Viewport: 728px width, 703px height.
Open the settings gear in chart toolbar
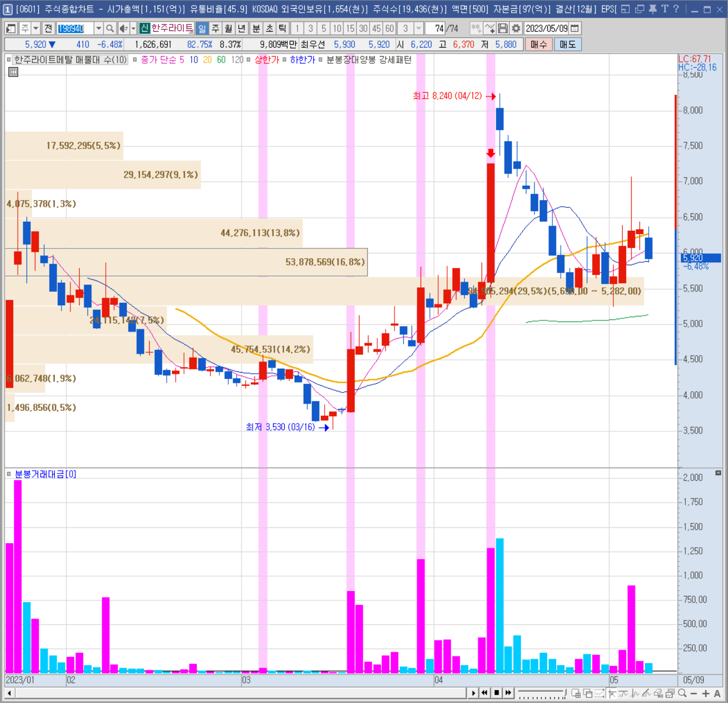(x=516, y=28)
